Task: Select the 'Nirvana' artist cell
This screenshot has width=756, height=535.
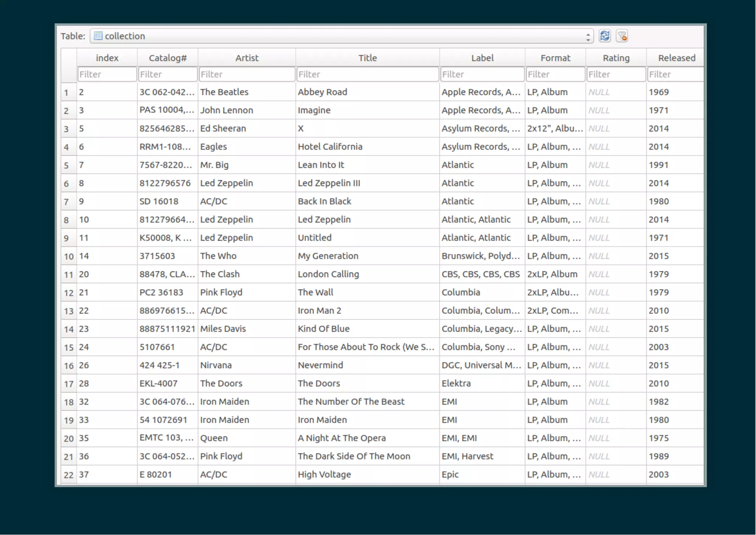Action: (247, 365)
